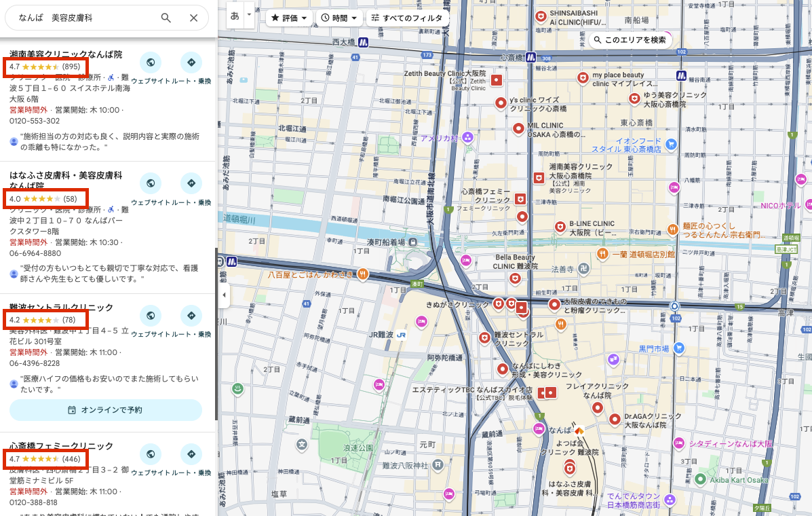Click the search magnifier icon in search box
This screenshot has width=812, height=516.
click(x=166, y=18)
